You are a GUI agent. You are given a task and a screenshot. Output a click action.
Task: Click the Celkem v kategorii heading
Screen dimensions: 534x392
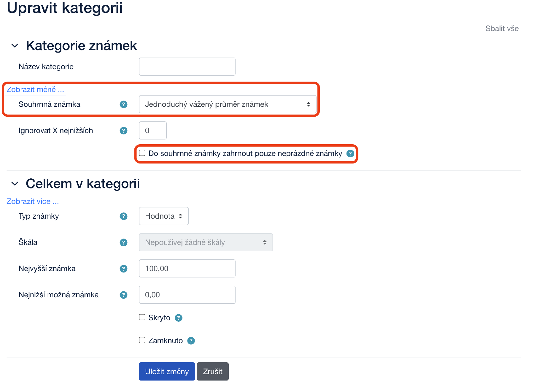coord(83,184)
